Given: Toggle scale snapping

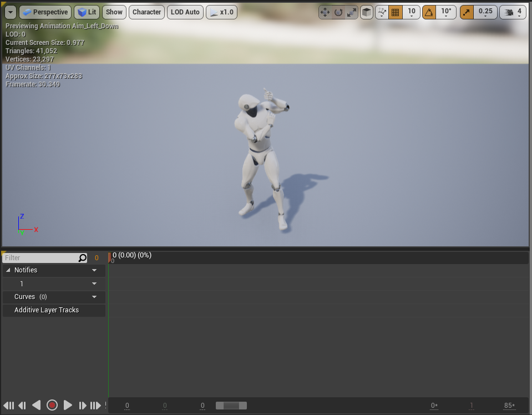Looking at the screenshot, I should (467, 13).
